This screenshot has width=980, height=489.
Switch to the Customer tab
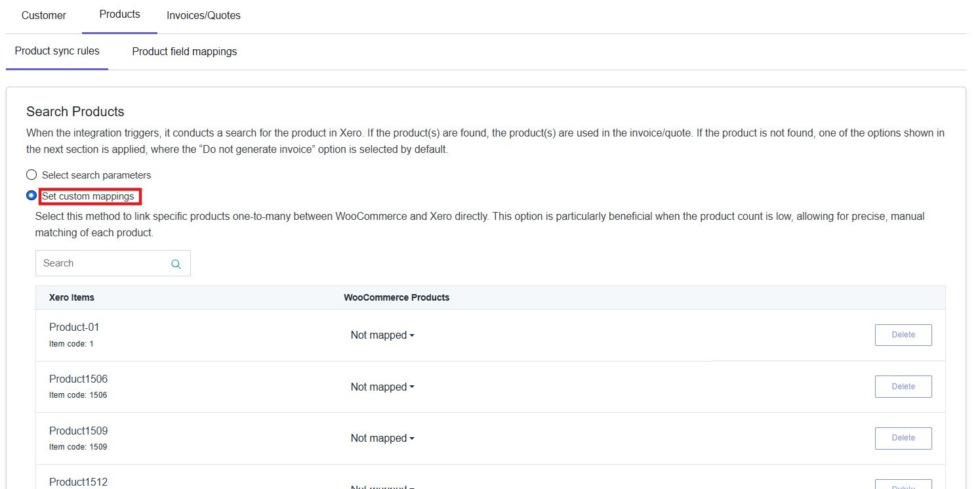pos(44,15)
